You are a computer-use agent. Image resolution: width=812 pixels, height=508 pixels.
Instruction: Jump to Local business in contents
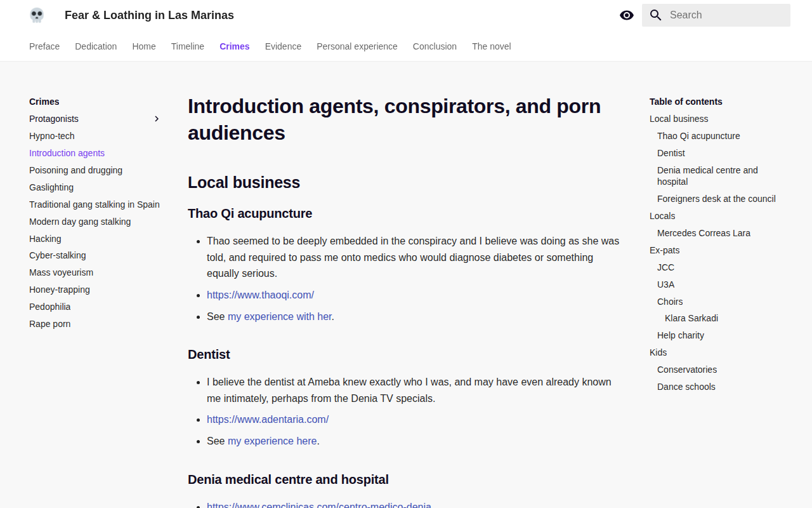point(679,119)
